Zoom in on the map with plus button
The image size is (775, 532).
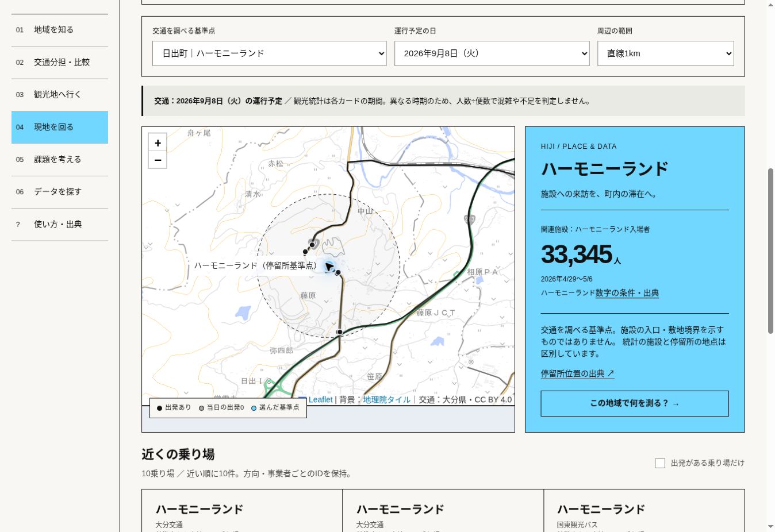[158, 142]
